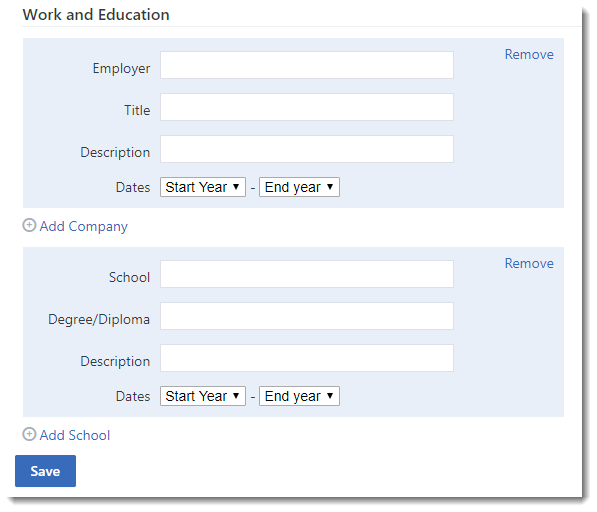
Task: Click the Add School link text
Action: click(x=75, y=435)
